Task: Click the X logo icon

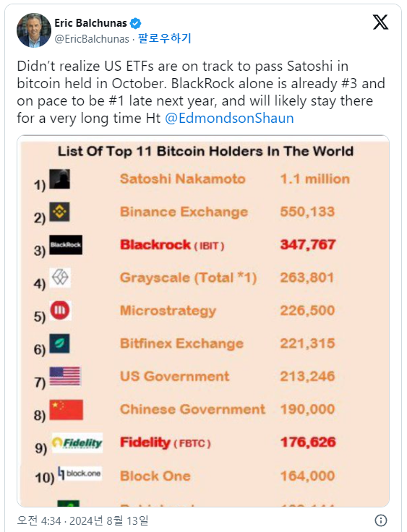Action: pos(380,22)
